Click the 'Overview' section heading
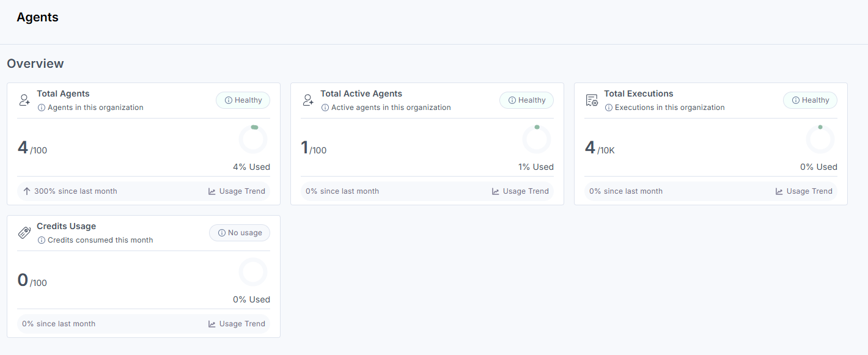 [x=35, y=64]
